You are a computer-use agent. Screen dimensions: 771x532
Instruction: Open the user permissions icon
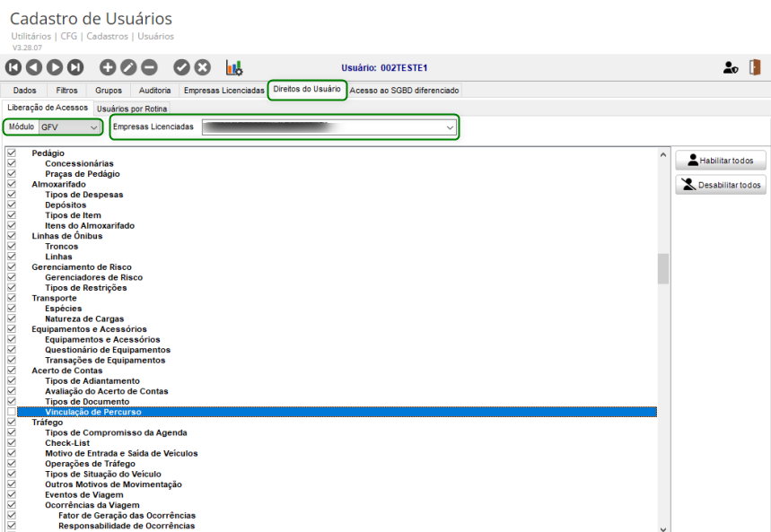(731, 67)
